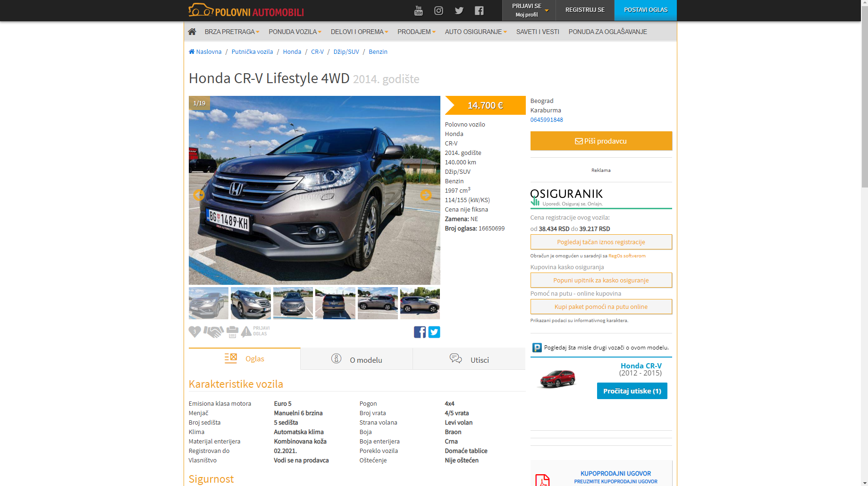Viewport: 868px width, 486px height.
Task: Select fourth thumbnail showing rear view
Action: coord(335,303)
